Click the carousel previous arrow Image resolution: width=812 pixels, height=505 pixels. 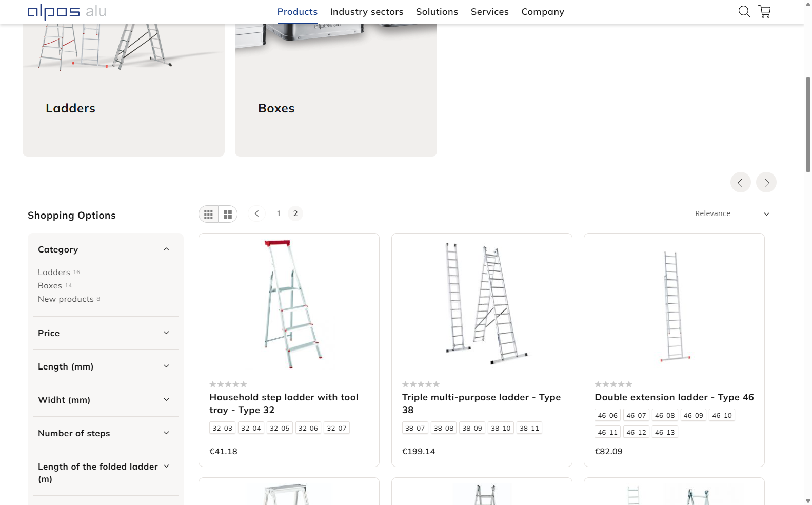pos(740,182)
